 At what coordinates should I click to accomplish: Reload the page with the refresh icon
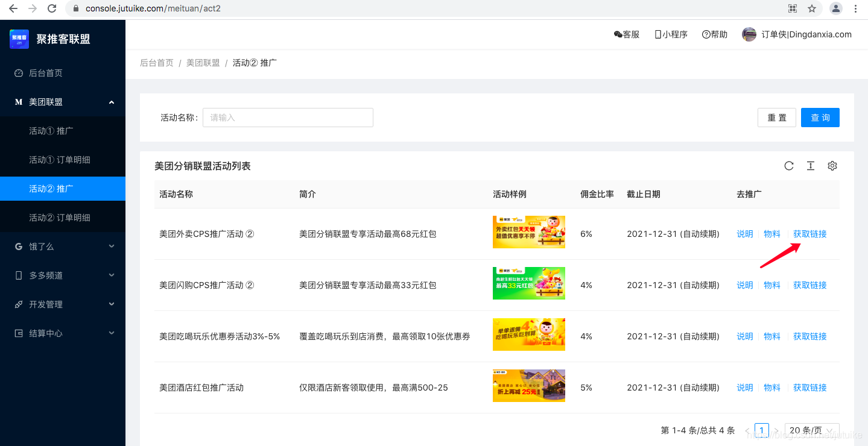[52, 8]
